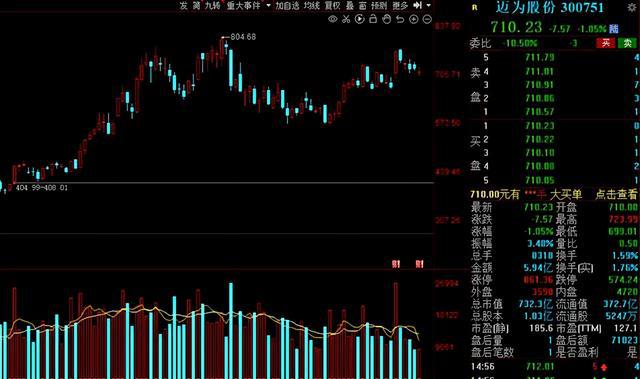Open the 预测 forecast item

pos(379,5)
